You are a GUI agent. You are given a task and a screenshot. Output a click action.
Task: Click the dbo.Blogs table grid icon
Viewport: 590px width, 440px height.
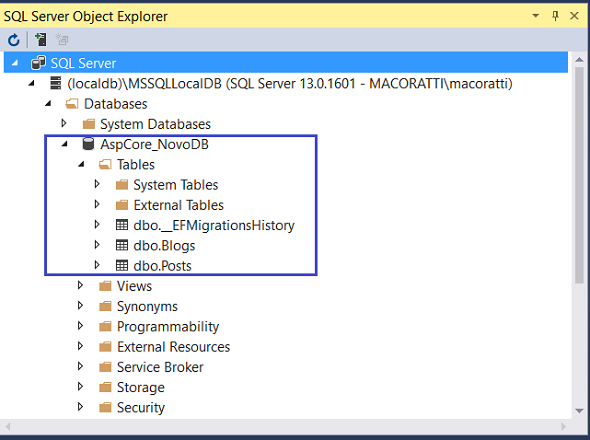coord(122,245)
